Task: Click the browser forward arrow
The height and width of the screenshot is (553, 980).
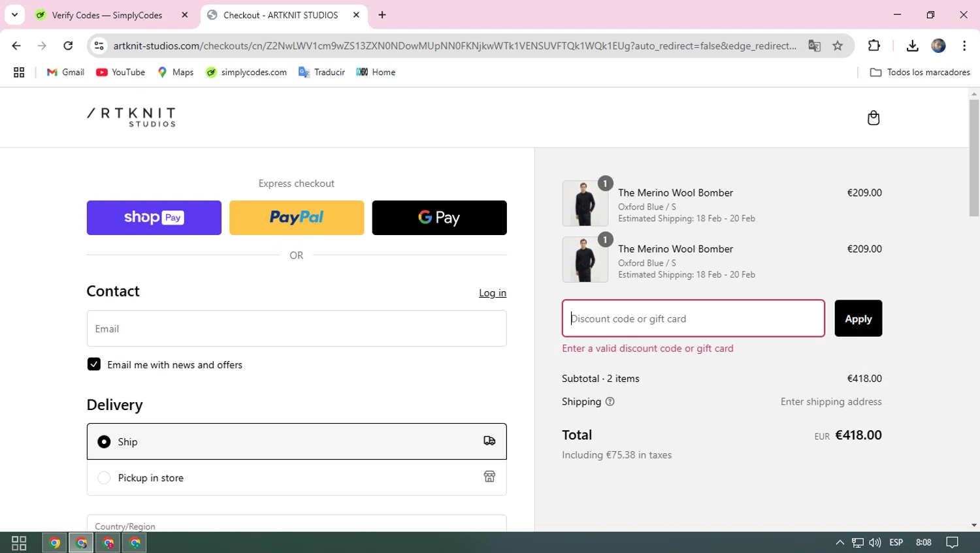Action: click(x=42, y=46)
